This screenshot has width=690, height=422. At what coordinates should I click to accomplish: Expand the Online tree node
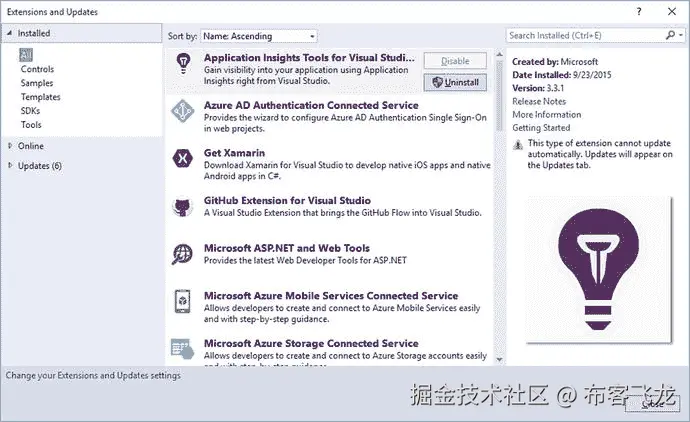pos(10,146)
